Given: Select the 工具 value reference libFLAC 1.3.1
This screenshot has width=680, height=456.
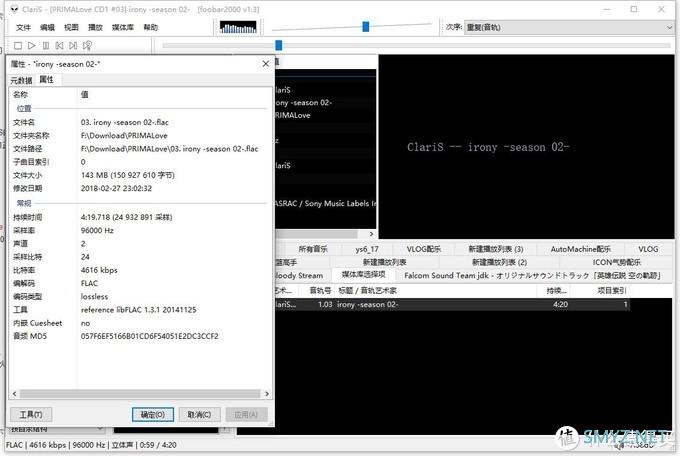Looking at the screenshot, I should tap(138, 310).
